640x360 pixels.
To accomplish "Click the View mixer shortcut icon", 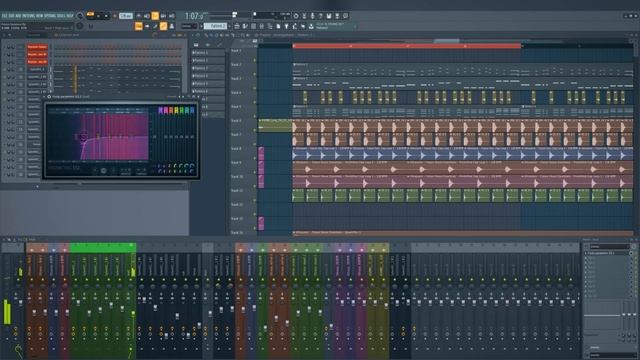I will tap(262, 26).
